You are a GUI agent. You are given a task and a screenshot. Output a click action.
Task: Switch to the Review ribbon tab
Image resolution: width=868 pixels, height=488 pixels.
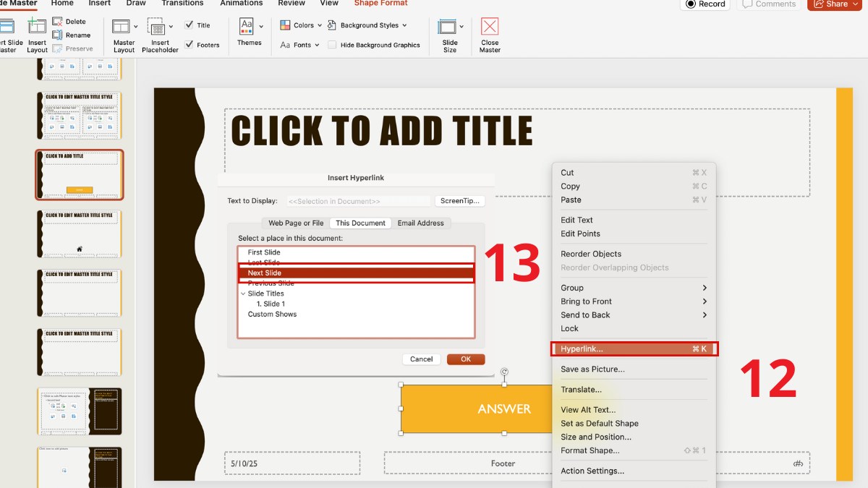click(x=292, y=4)
